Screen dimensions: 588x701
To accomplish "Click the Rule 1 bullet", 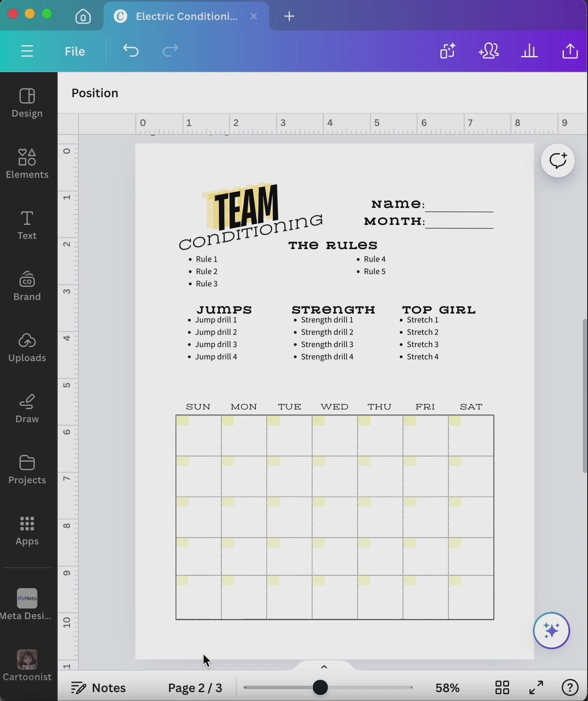I will 207,259.
